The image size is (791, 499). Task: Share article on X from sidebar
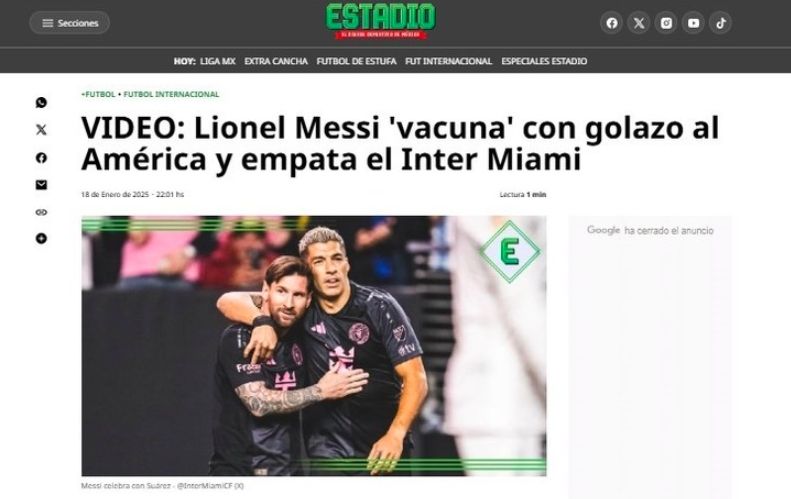[41, 130]
